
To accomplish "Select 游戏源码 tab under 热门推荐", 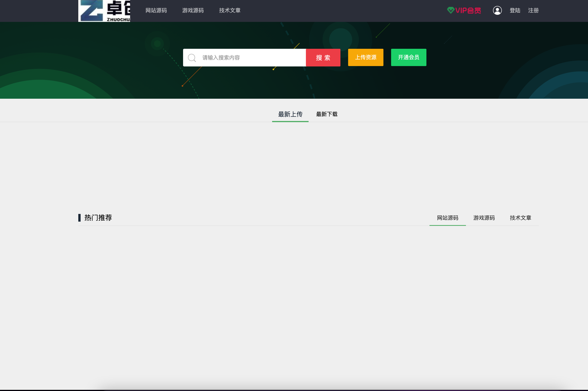I will click(484, 218).
